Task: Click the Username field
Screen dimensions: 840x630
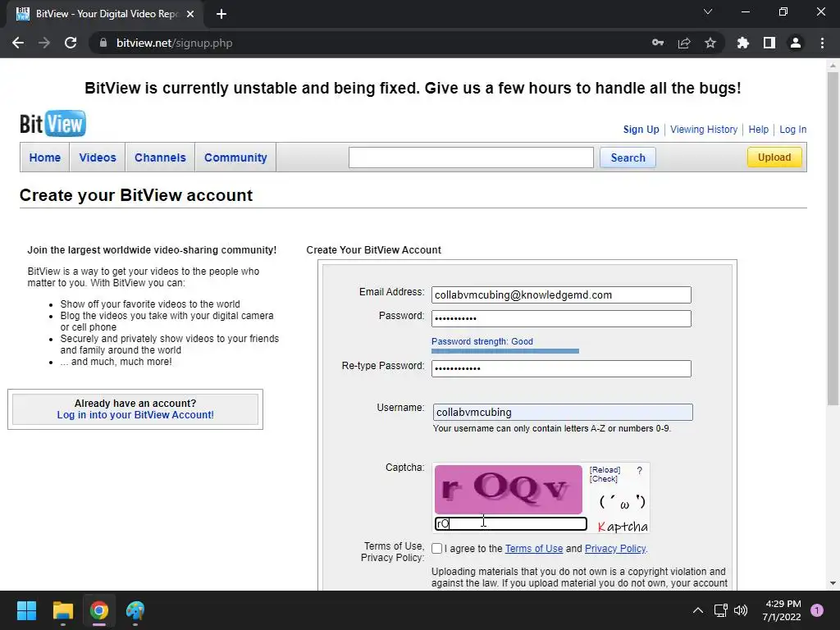Action: pyautogui.click(x=563, y=412)
